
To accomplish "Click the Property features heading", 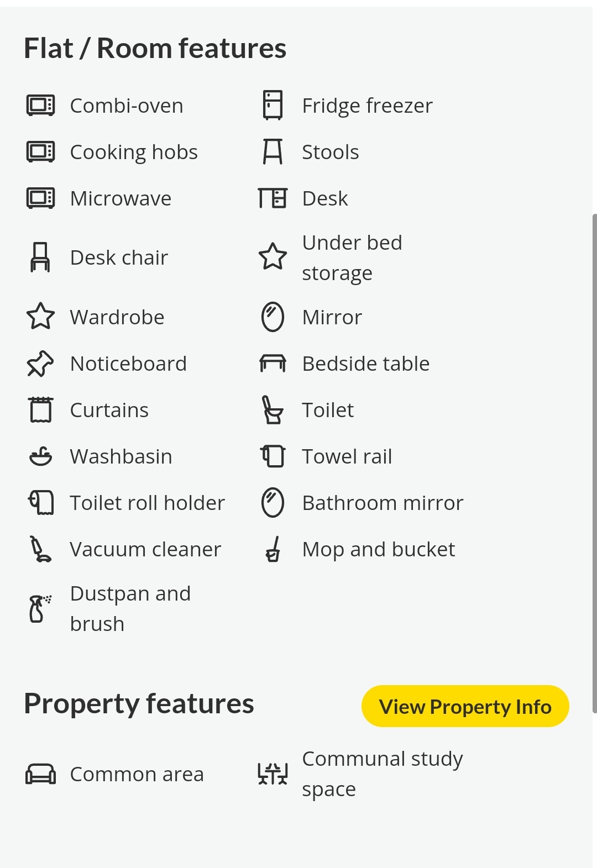I will click(x=139, y=703).
